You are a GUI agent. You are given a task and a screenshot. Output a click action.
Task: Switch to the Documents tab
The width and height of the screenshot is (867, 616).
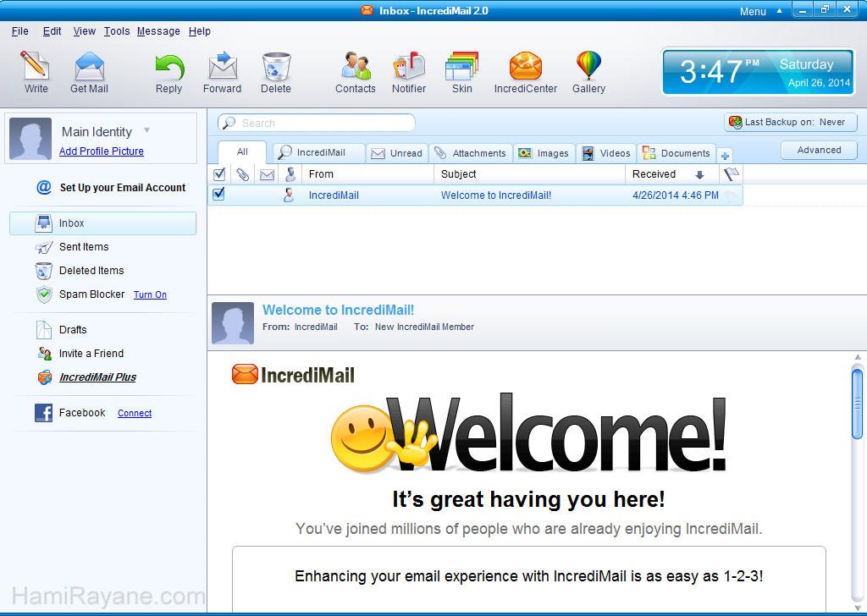676,153
